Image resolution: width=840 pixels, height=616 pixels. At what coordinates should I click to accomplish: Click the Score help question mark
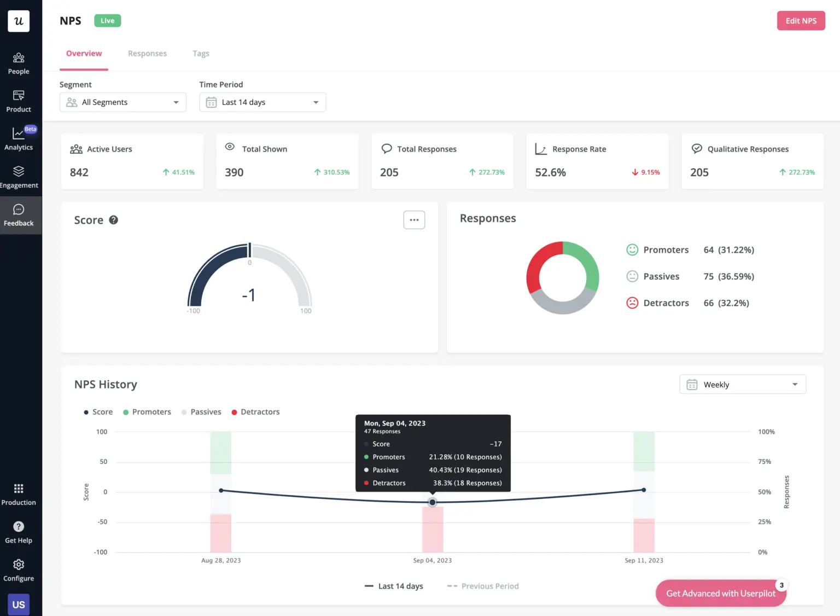114,220
